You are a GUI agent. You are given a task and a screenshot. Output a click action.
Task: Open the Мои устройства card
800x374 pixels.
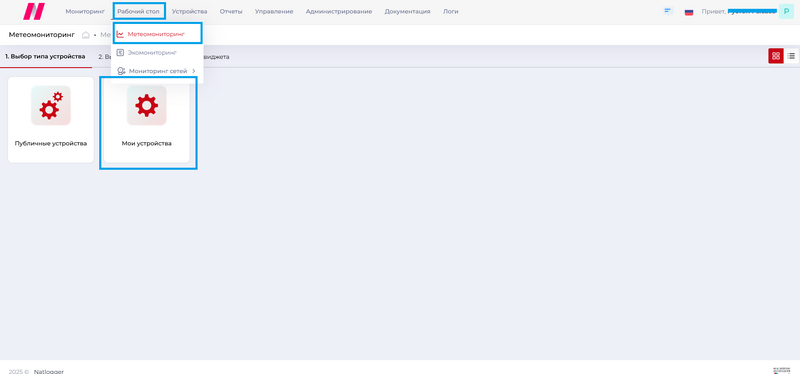click(x=147, y=120)
